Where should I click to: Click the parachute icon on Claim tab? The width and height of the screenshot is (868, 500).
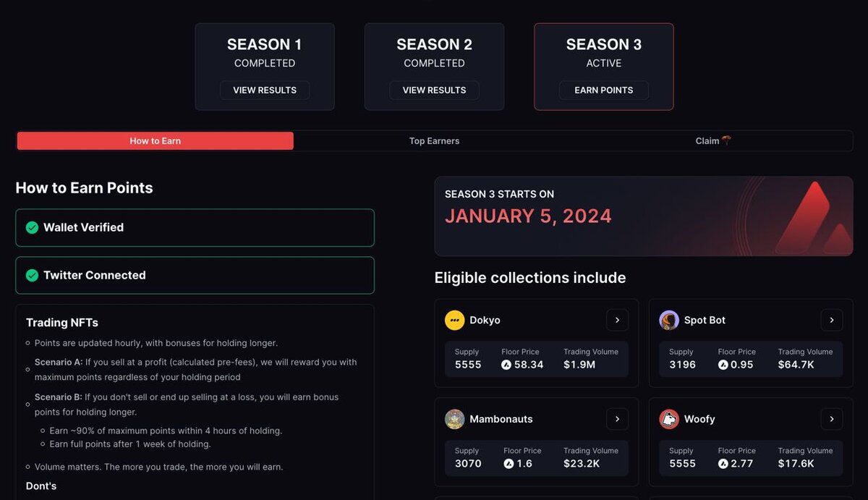[726, 140]
